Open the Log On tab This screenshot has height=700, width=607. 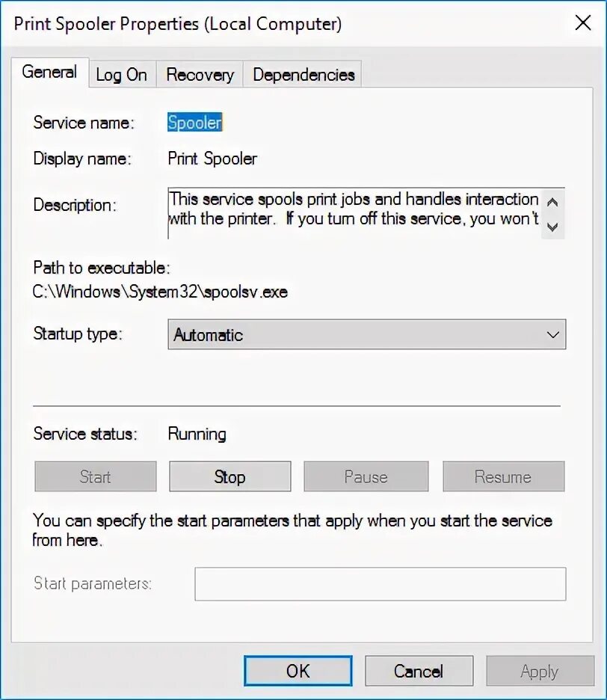click(x=122, y=75)
